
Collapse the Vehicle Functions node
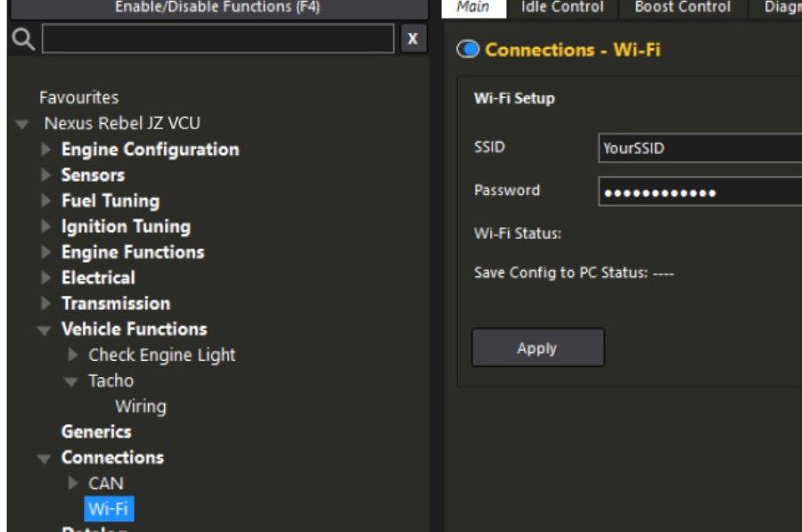click(x=45, y=330)
